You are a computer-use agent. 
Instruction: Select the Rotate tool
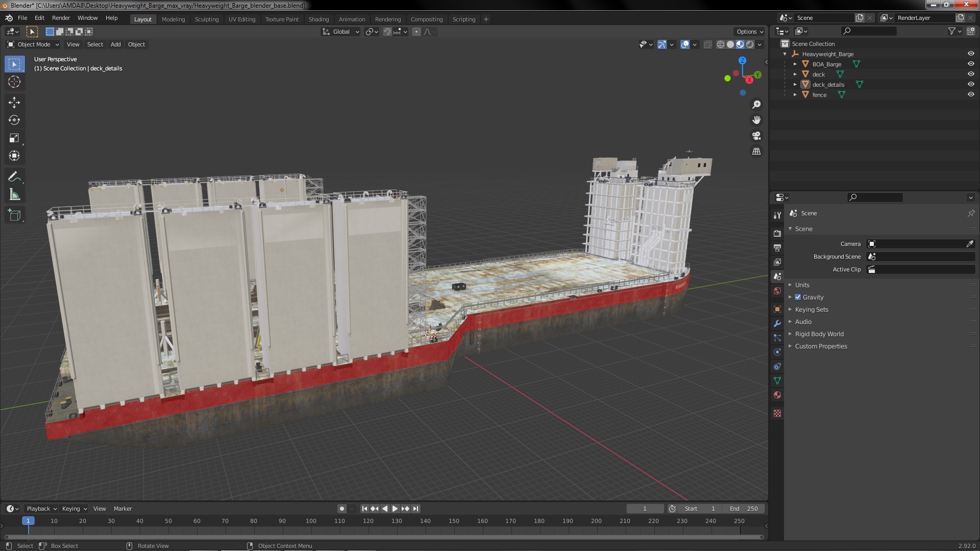point(14,120)
